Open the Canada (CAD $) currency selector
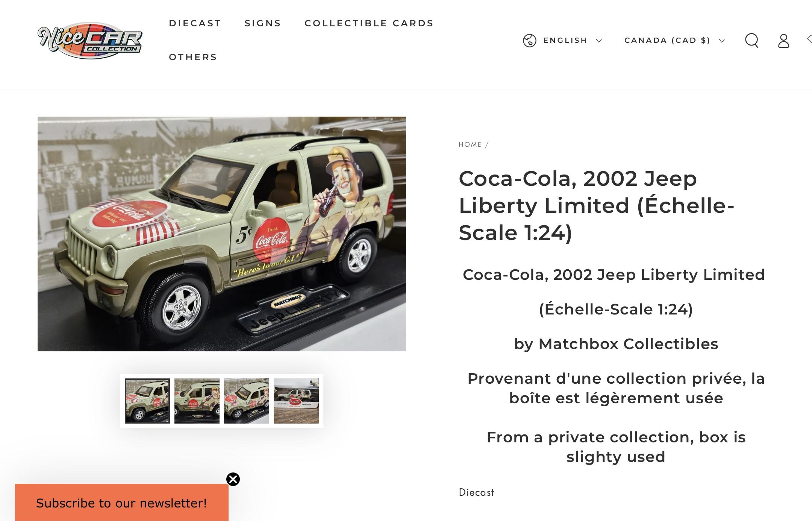 pyautogui.click(x=674, y=41)
